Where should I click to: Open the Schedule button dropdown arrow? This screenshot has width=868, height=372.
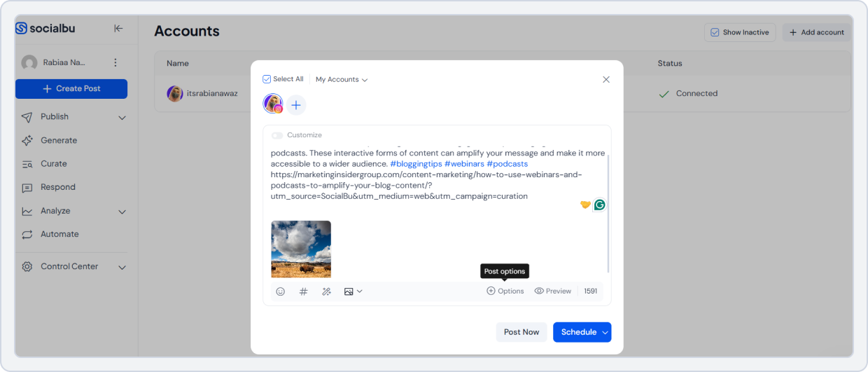pyautogui.click(x=605, y=333)
